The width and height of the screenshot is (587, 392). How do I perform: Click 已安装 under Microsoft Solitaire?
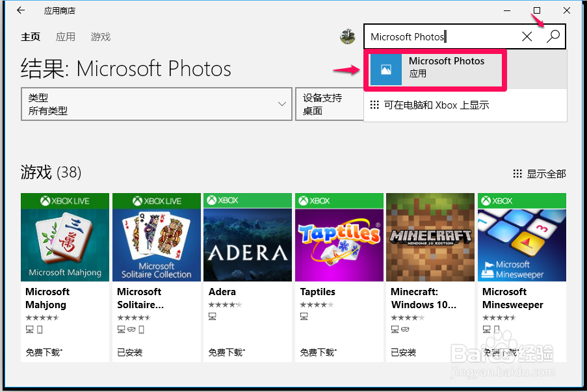[x=130, y=352]
